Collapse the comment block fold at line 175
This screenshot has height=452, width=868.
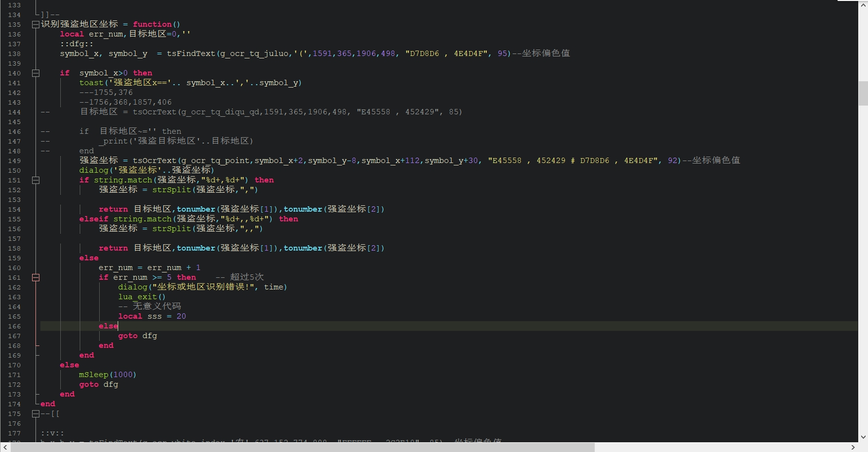pyautogui.click(x=35, y=414)
